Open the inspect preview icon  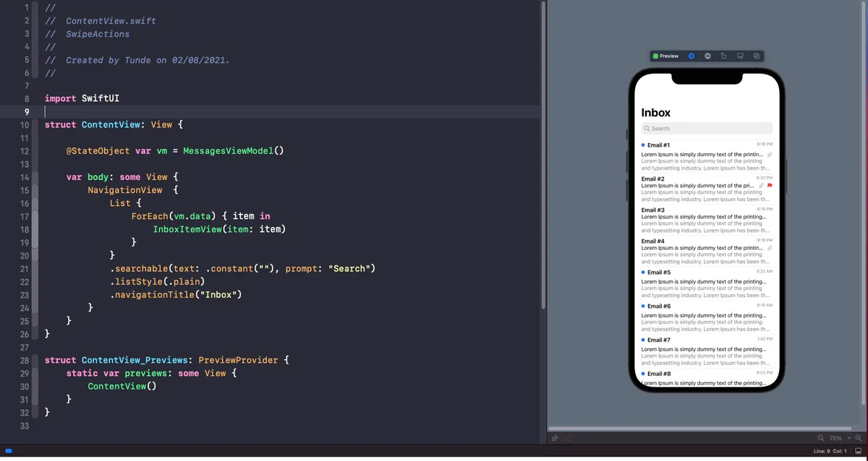(x=707, y=56)
